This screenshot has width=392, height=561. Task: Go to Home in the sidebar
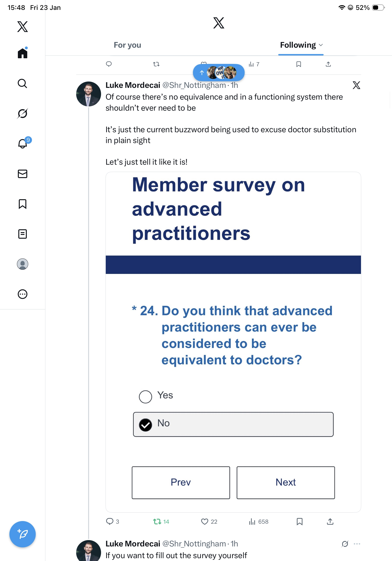pos(23,53)
